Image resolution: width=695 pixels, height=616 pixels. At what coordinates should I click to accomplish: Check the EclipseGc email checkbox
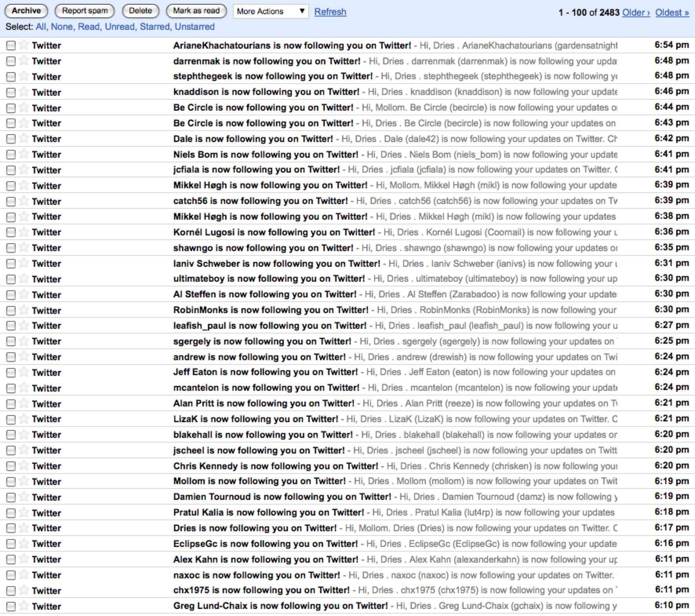pyautogui.click(x=11, y=544)
